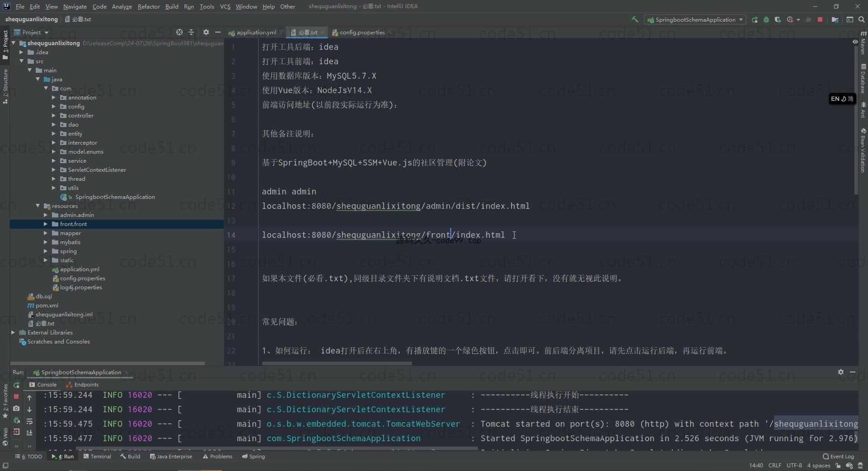Viewport: 868px width, 471px height.
Task: Open Run panel settings gear
Action: pos(841,372)
